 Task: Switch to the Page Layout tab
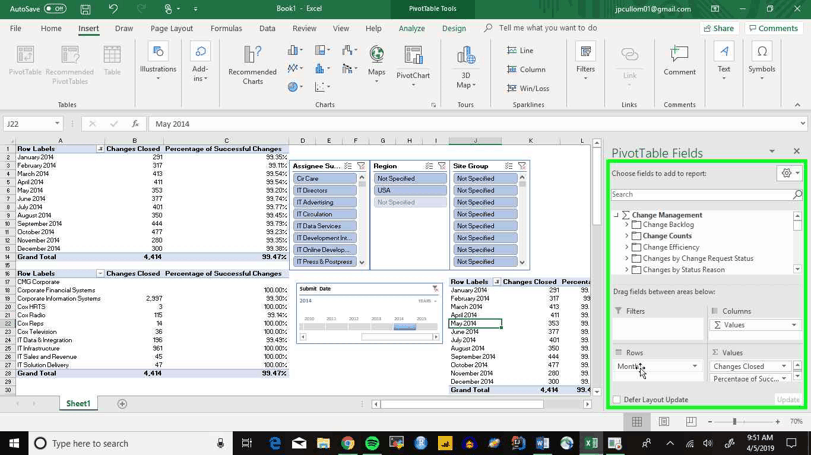[171, 29]
